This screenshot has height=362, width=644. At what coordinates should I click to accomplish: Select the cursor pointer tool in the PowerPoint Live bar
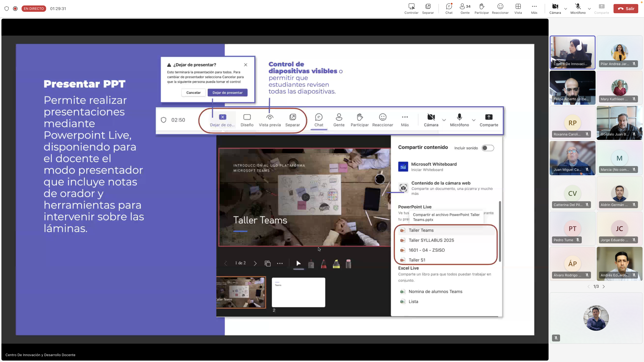tap(298, 263)
